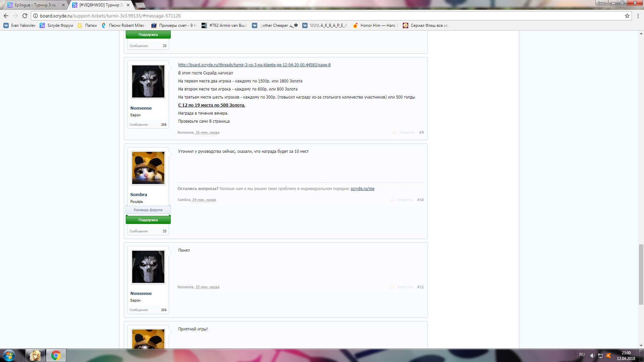Click Chrome icon in taskbar
This screenshot has width=644, height=362.
pos(56,355)
